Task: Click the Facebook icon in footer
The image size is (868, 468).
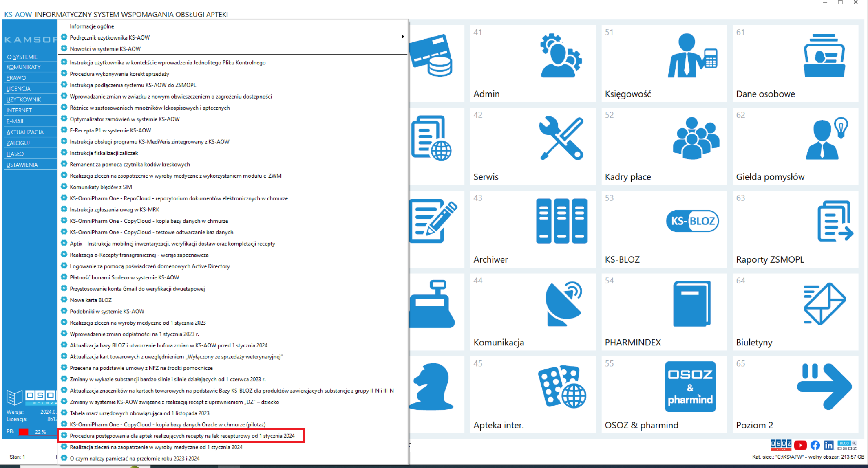Action: tap(815, 445)
